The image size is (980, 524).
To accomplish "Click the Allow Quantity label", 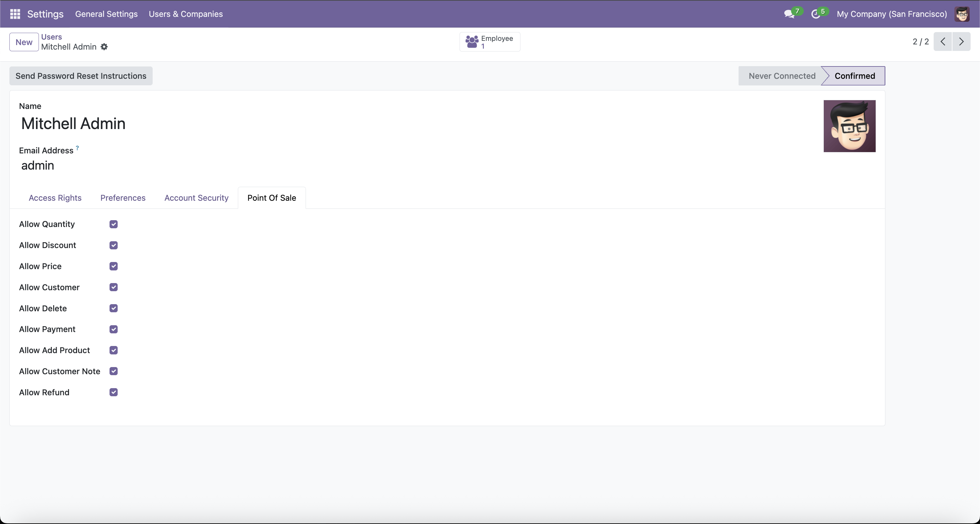I will coord(47,224).
